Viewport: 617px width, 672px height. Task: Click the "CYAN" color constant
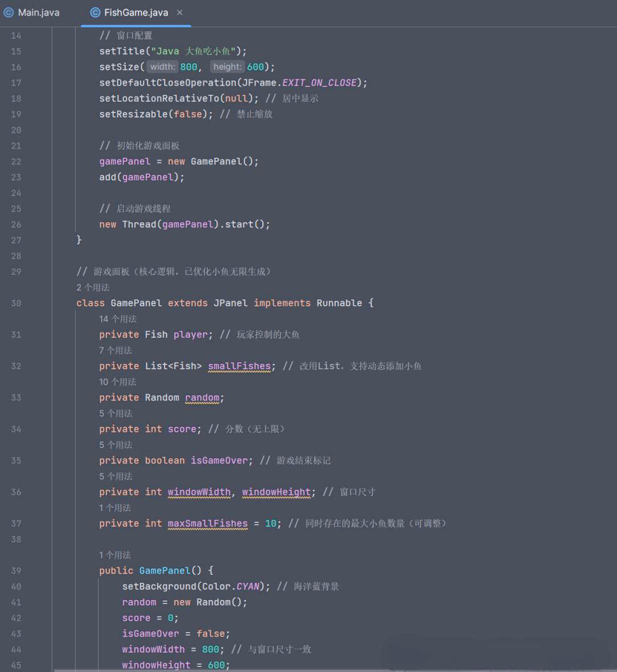click(x=248, y=586)
